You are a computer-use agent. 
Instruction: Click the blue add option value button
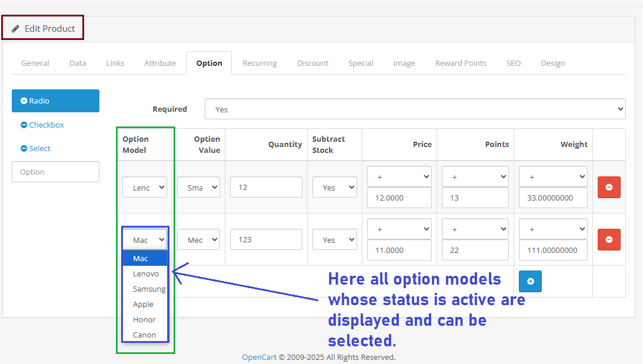point(530,282)
